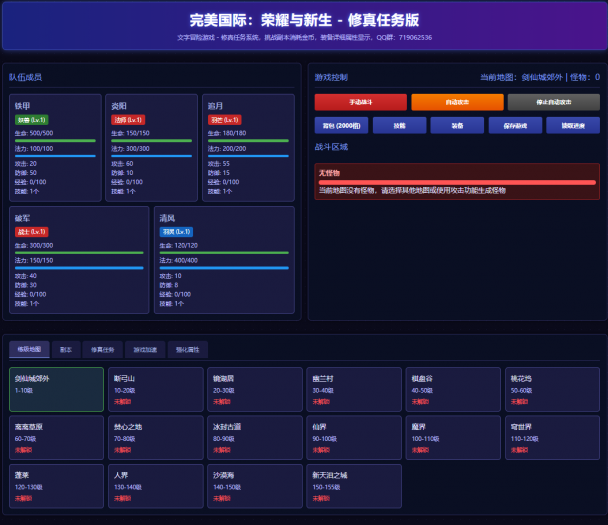Open the 背包 (2000格) inventory
The height and width of the screenshot is (525, 608).
[341, 126]
